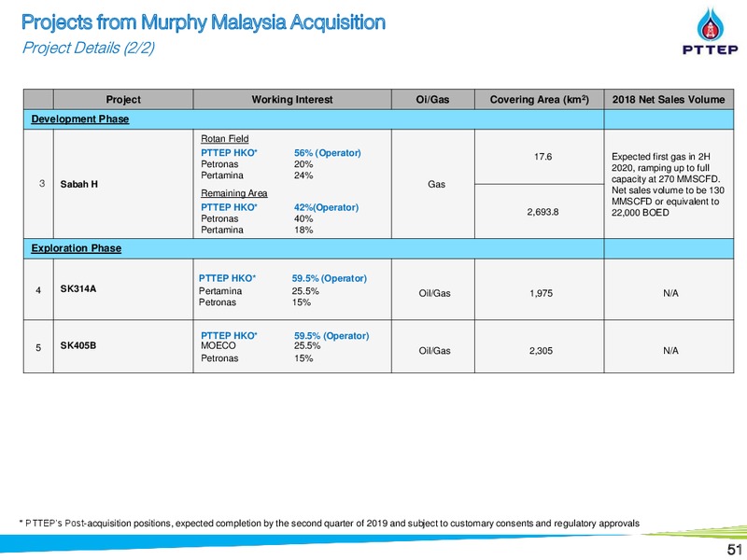Click the 'SK405B' project name
The width and height of the screenshot is (747, 560).
tap(78, 345)
